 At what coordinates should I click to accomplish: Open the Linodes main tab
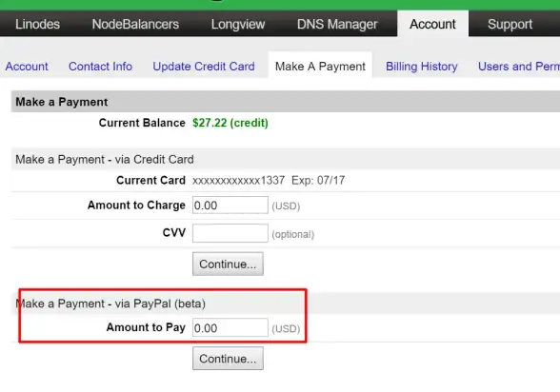pyautogui.click(x=37, y=24)
